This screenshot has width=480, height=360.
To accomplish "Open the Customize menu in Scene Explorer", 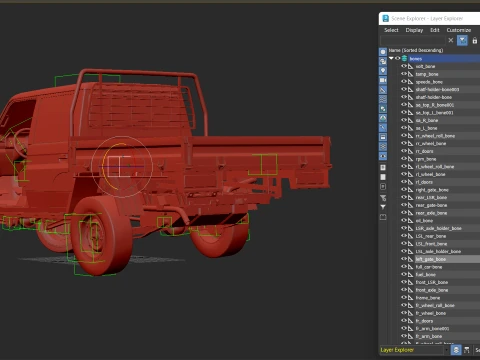I will tap(459, 30).
